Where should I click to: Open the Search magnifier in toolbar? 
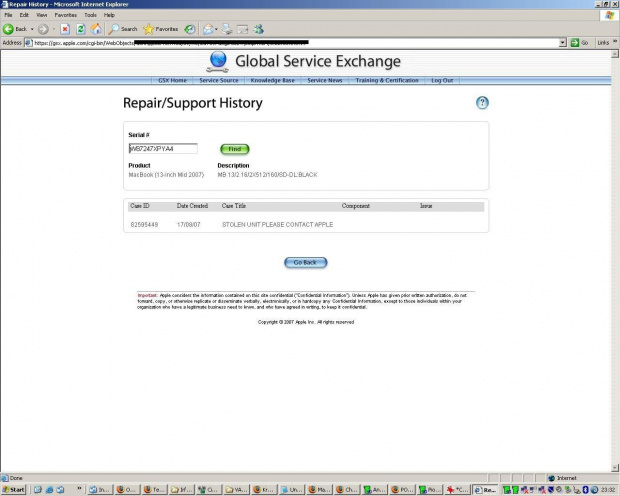pos(123,29)
